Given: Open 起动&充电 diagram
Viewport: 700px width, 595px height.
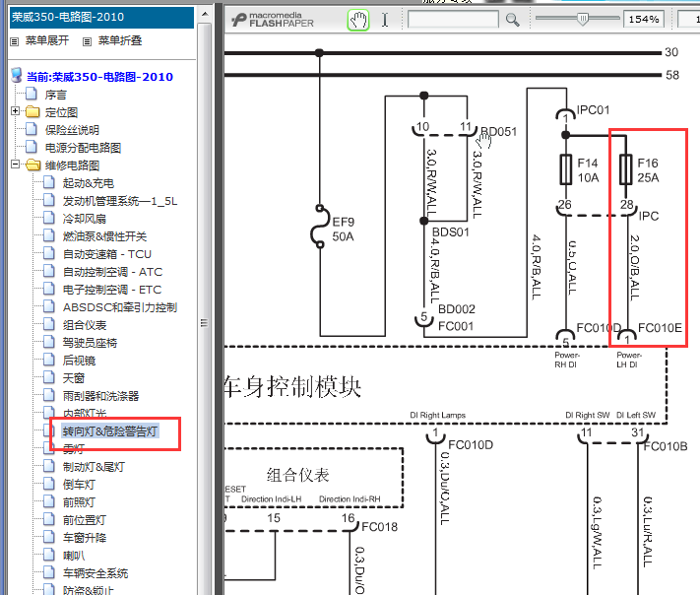Looking at the screenshot, I should click(x=89, y=183).
